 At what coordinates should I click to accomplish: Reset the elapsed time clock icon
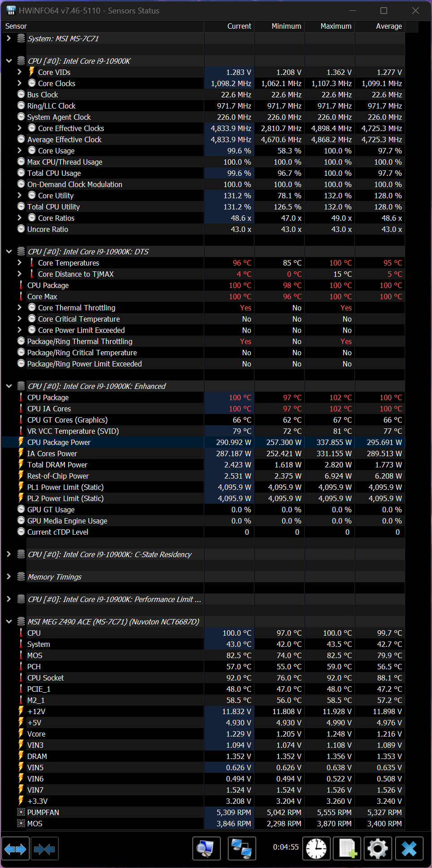(316, 848)
